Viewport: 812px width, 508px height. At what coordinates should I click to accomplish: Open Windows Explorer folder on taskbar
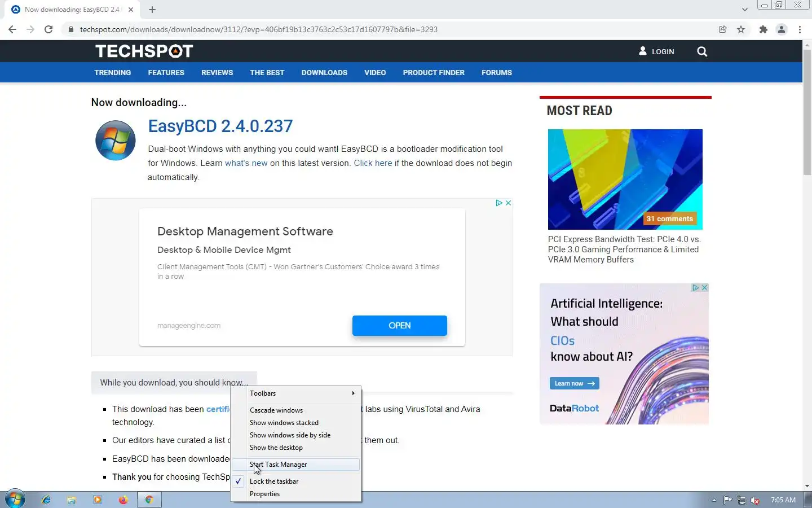(72, 500)
